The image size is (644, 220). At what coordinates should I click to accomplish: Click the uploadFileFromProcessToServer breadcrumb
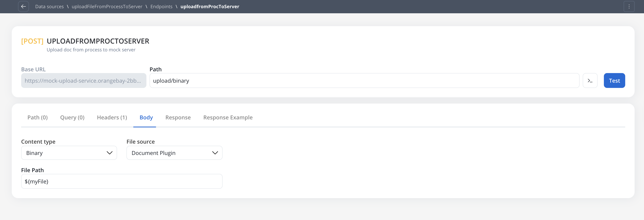pyautogui.click(x=107, y=6)
